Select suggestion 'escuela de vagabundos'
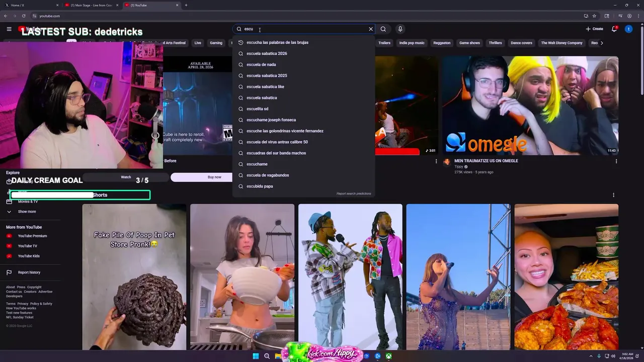Screen dimensions: 644x362 click(x=304, y=175)
